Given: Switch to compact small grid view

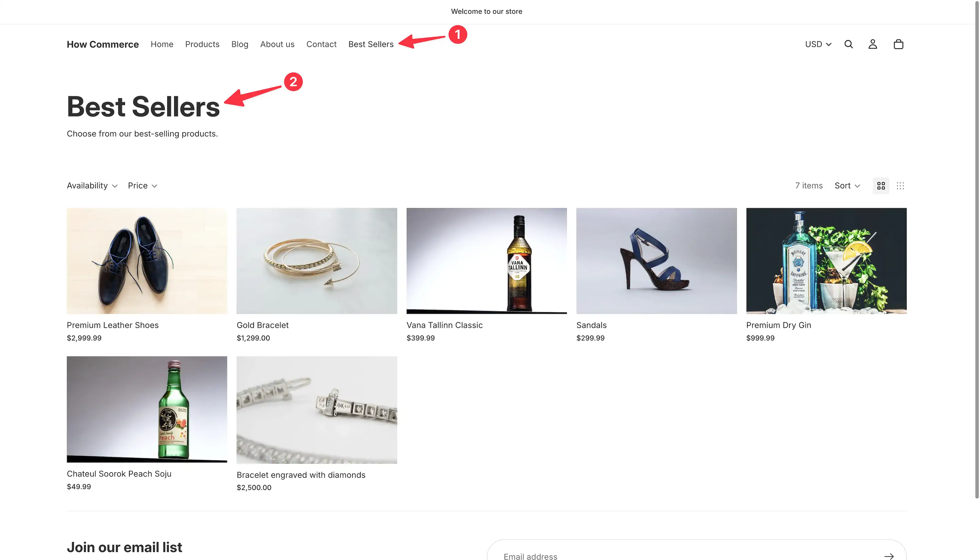Looking at the screenshot, I should tap(900, 186).
